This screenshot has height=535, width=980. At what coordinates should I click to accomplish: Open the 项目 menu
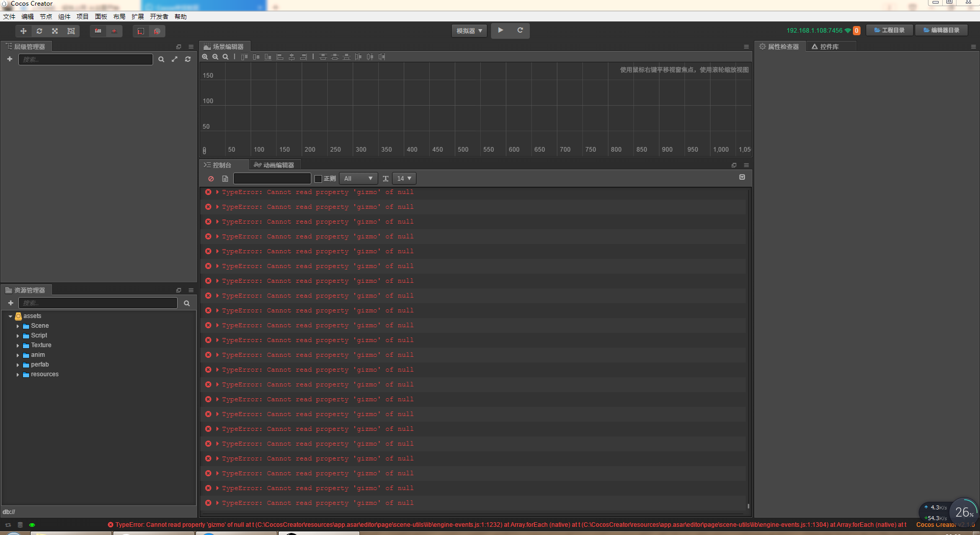pyautogui.click(x=83, y=17)
